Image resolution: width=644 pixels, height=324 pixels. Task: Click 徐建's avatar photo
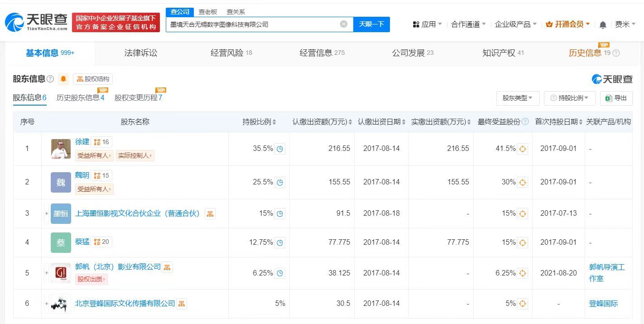click(61, 148)
